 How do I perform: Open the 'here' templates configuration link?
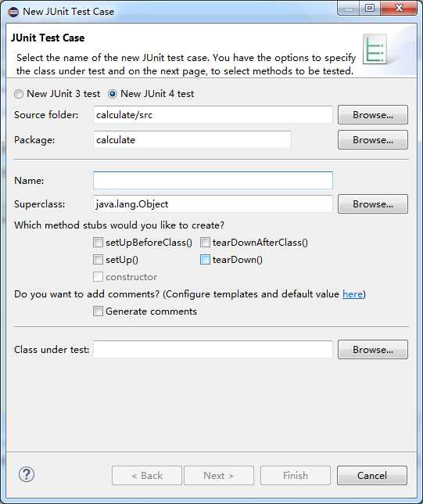pos(353,294)
